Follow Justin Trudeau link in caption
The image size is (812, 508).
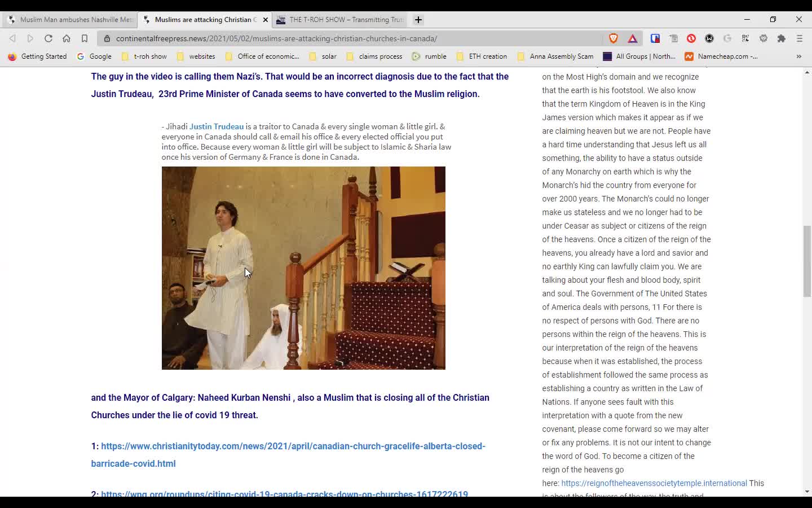pyautogui.click(x=217, y=126)
